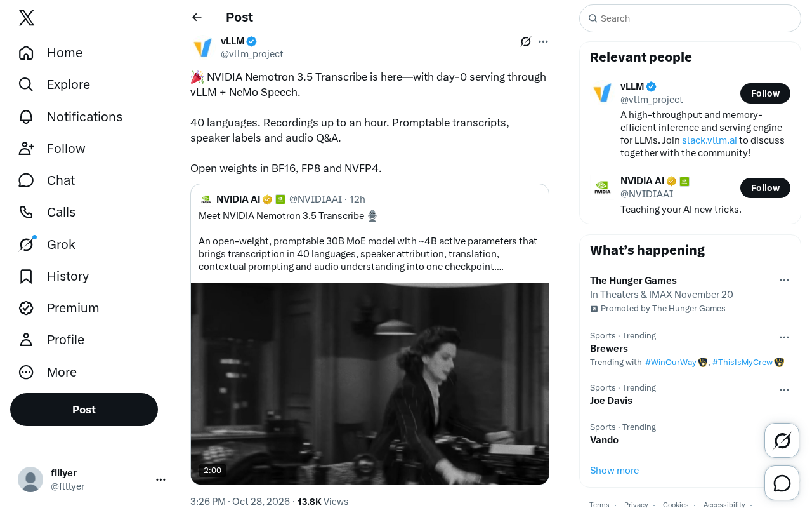Follow the NVIDIA AI account
Image resolution: width=812 pixels, height=508 pixels.
765,188
